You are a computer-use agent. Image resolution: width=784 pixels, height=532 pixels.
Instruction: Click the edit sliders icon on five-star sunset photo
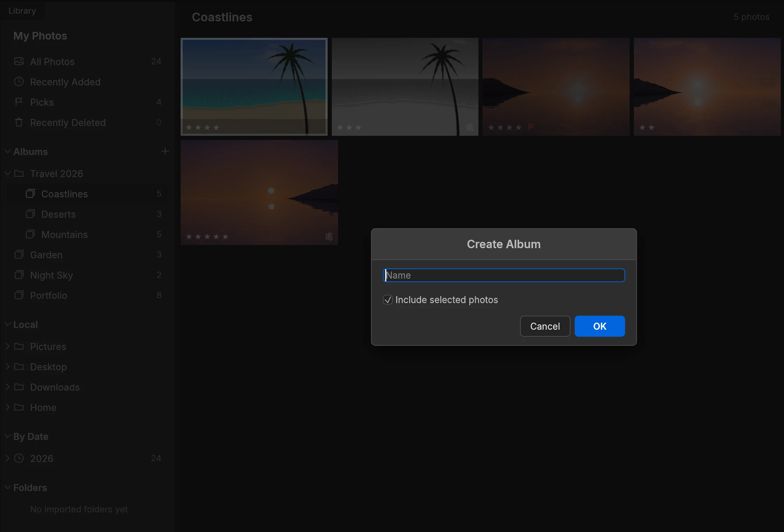point(329,237)
